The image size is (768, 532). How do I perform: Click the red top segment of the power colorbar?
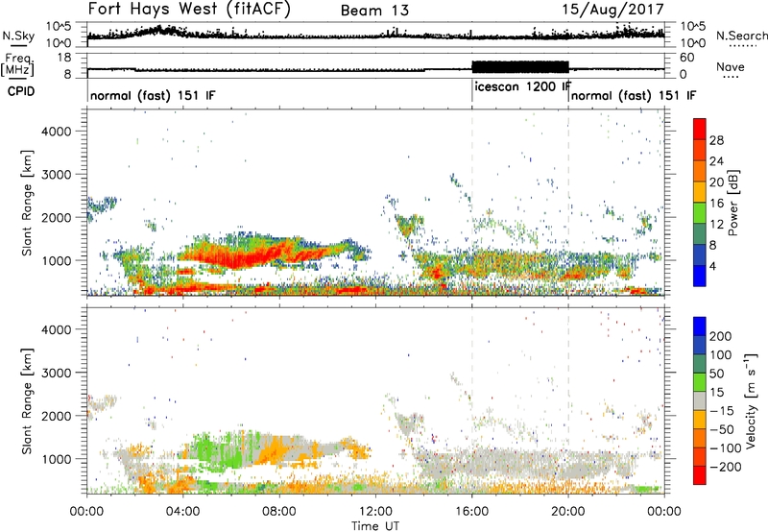tap(700, 130)
